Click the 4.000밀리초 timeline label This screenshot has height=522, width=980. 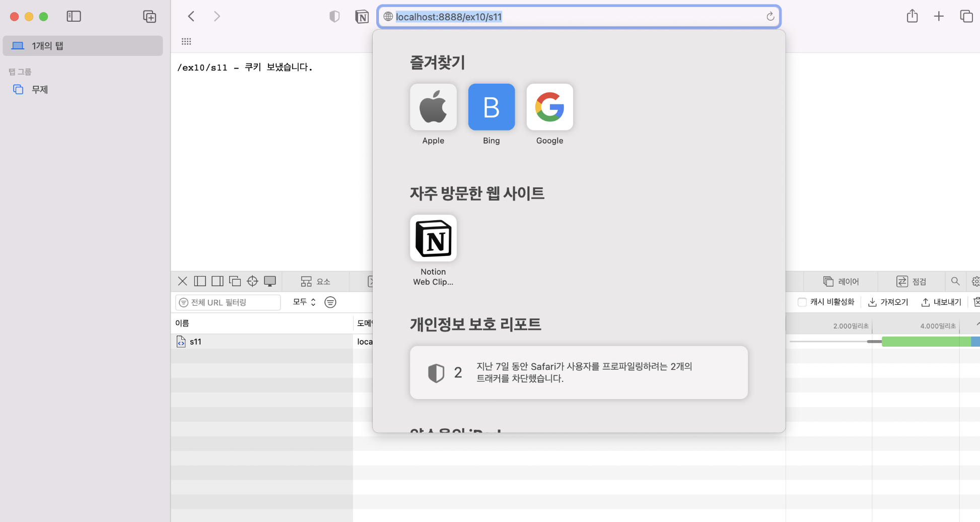[938, 326]
